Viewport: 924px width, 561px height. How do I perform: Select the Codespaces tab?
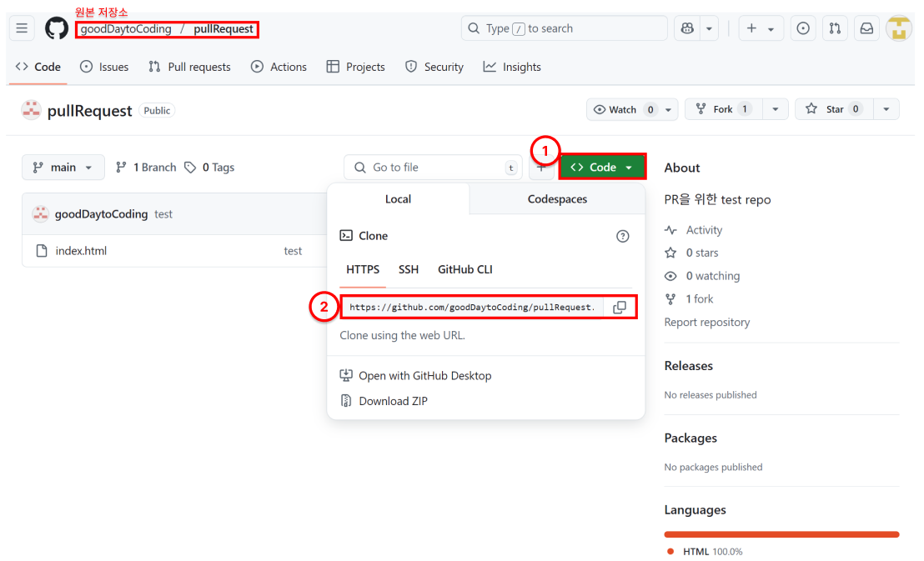point(557,199)
